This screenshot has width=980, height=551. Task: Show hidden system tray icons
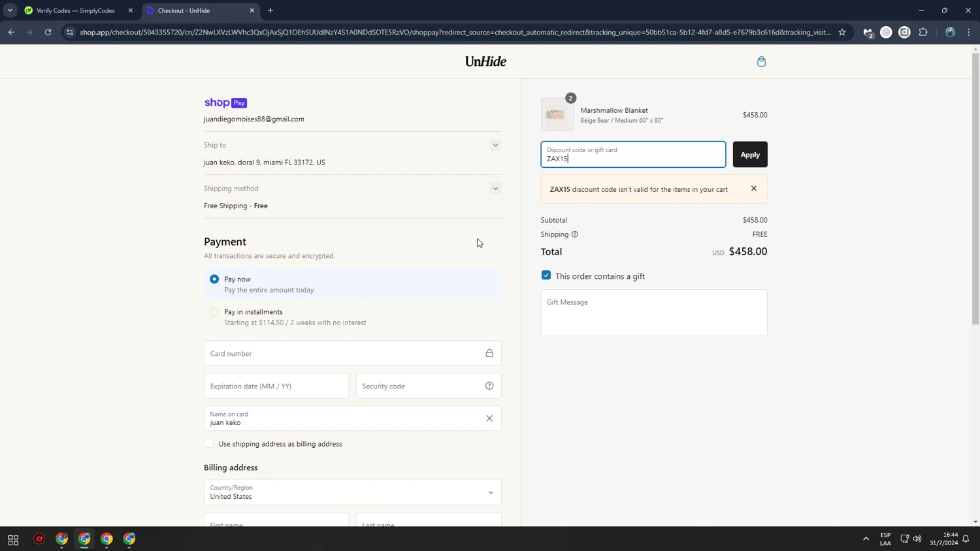pyautogui.click(x=866, y=539)
